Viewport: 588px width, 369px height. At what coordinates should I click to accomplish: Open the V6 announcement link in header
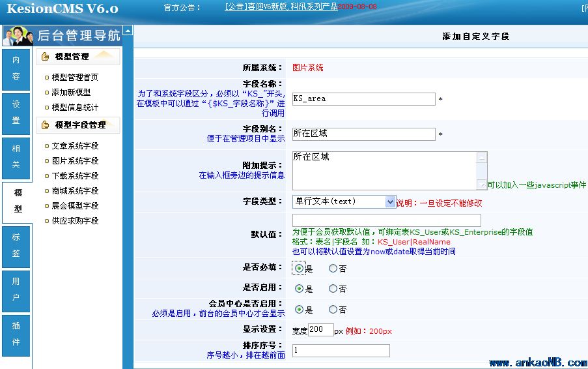coord(281,7)
